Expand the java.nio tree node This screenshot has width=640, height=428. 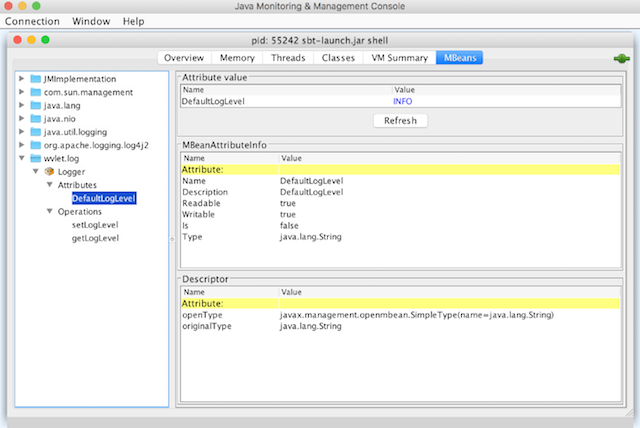pyautogui.click(x=22, y=118)
